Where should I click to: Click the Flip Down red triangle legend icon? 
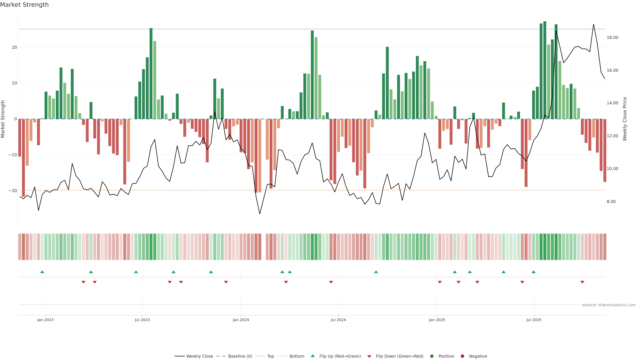(369, 356)
